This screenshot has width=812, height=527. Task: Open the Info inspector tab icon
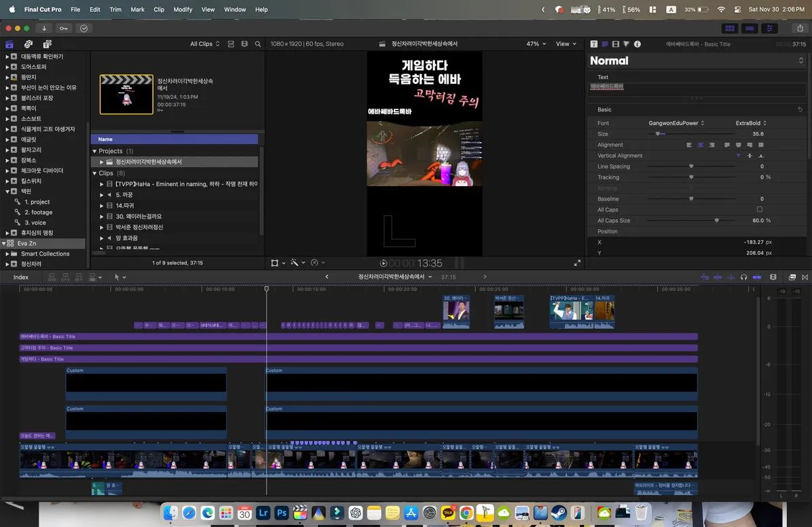click(637, 44)
